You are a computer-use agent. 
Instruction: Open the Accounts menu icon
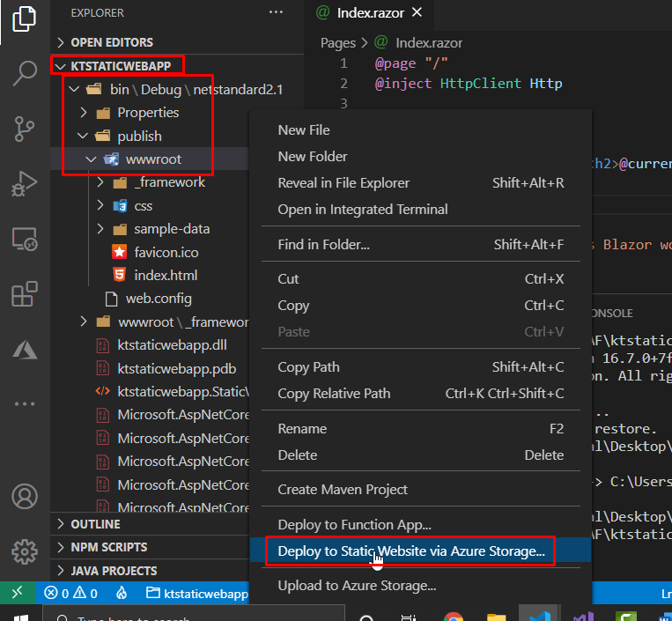click(x=25, y=496)
